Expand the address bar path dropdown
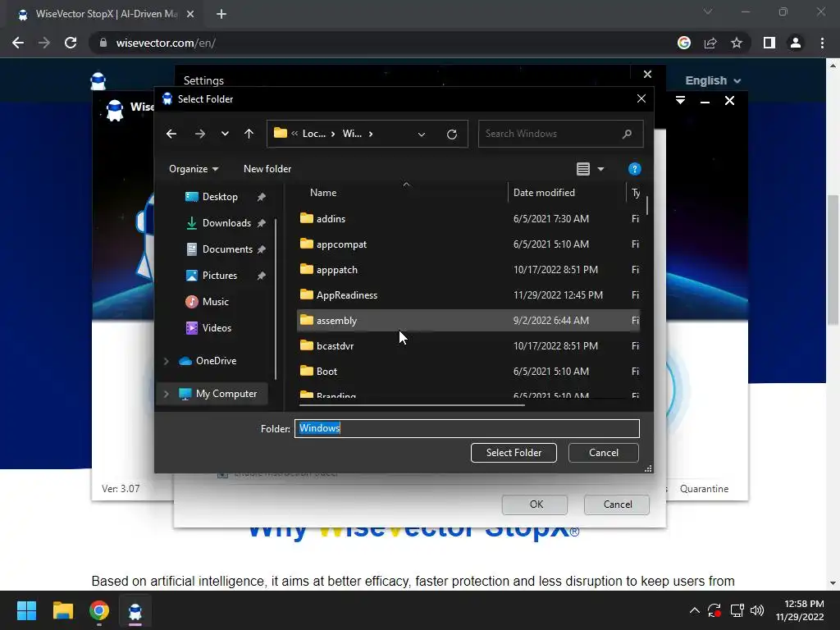This screenshot has width=840, height=630. point(422,134)
